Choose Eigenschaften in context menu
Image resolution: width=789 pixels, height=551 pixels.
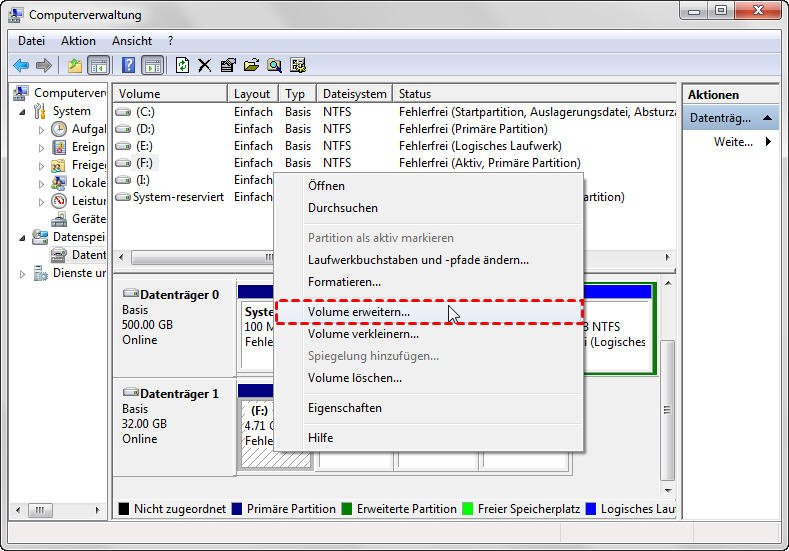[x=430, y=408]
